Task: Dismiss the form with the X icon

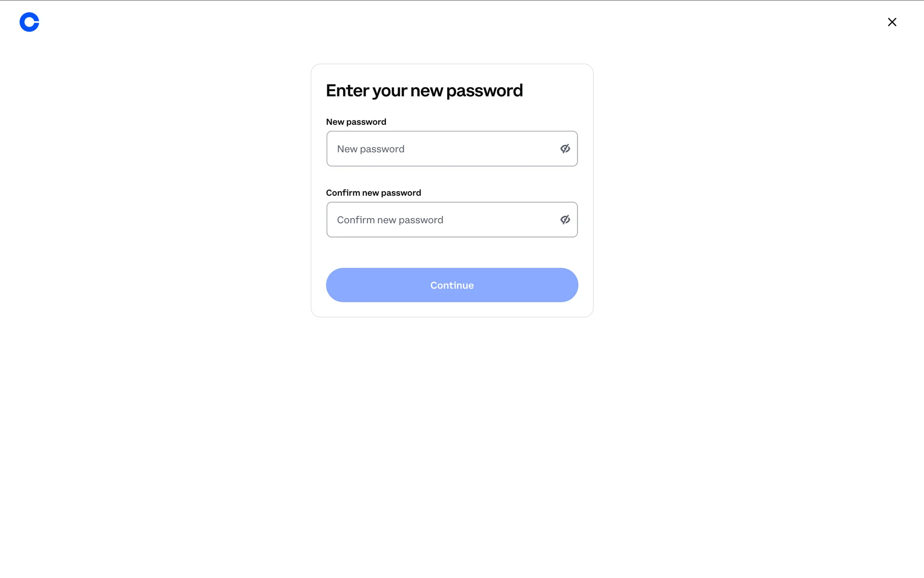Action: coord(892,22)
